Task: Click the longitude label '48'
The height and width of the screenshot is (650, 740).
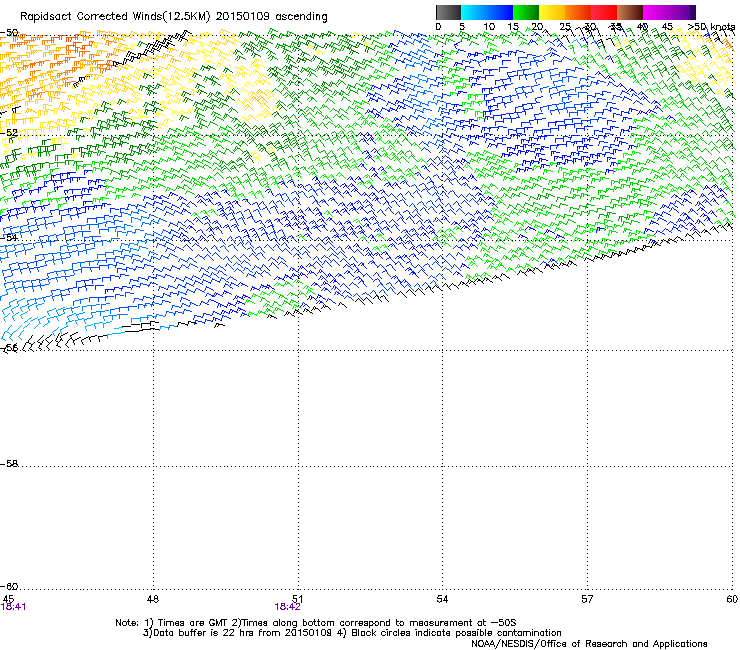Action: pos(153,599)
